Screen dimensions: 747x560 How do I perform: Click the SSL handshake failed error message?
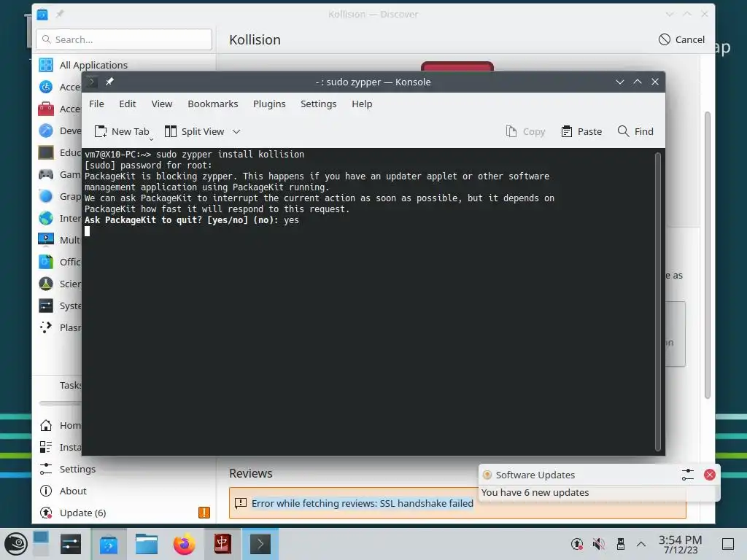pyautogui.click(x=362, y=503)
